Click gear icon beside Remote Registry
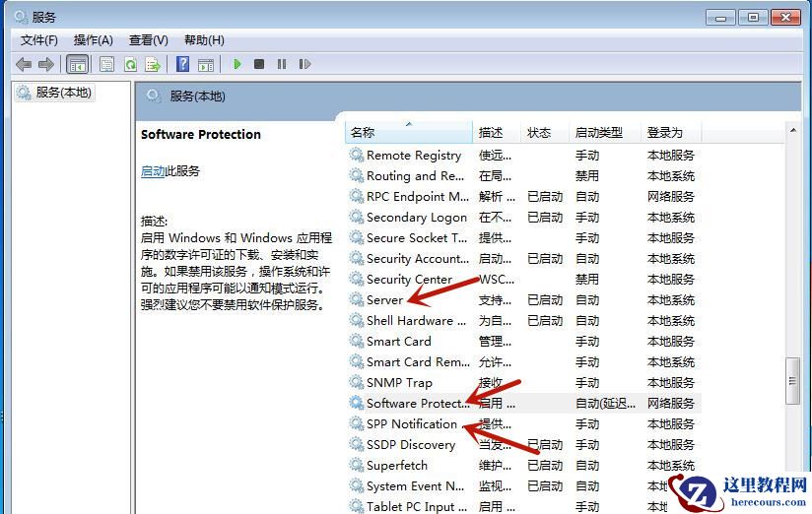The width and height of the screenshot is (812, 514). (x=357, y=155)
